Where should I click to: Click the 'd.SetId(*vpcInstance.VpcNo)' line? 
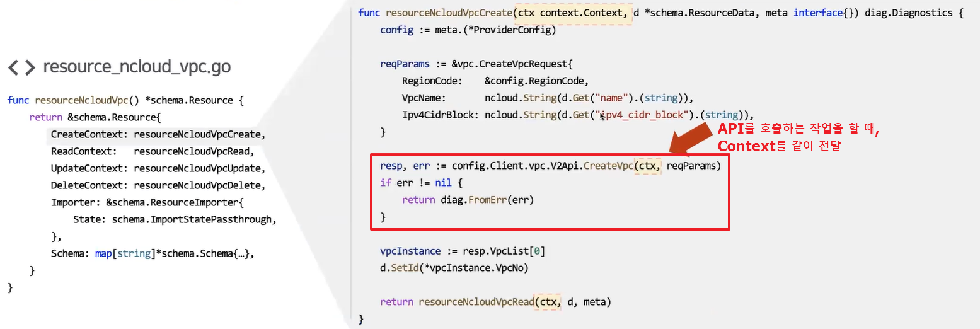point(454,268)
